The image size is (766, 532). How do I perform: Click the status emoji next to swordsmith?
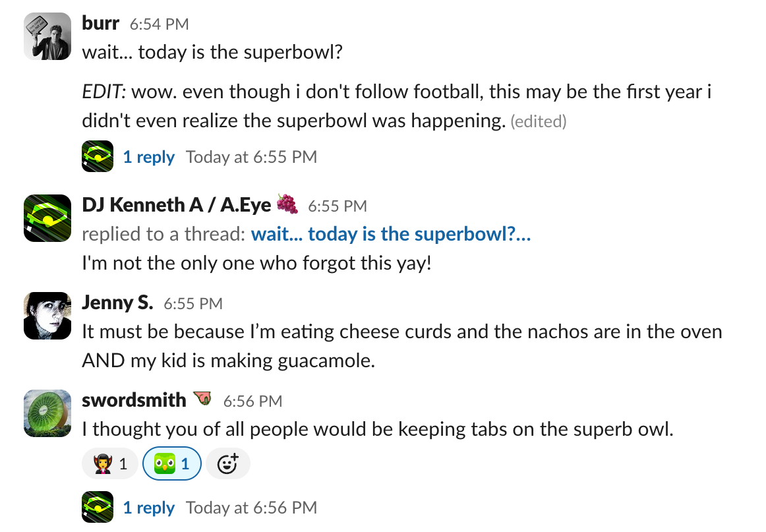202,399
